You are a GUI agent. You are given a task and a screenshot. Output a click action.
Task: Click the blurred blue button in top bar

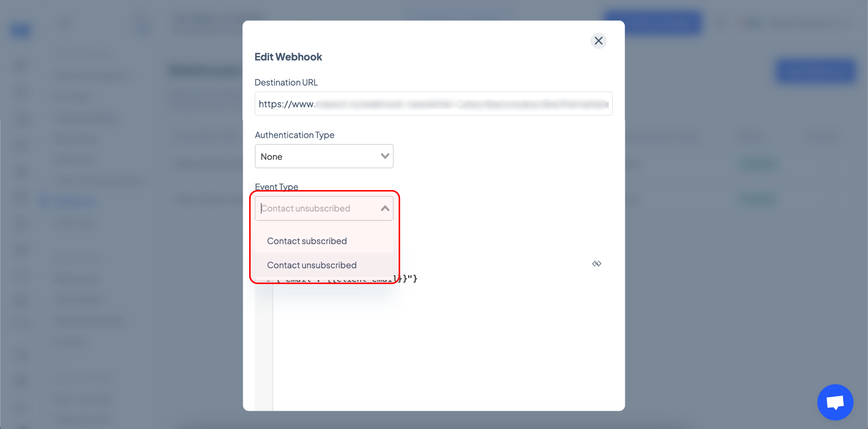[x=653, y=22]
